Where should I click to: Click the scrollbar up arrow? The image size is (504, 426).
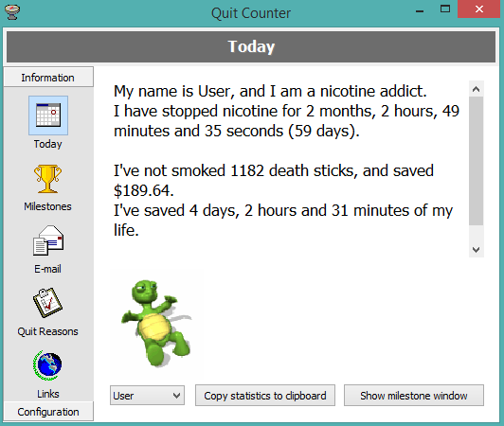[x=476, y=89]
